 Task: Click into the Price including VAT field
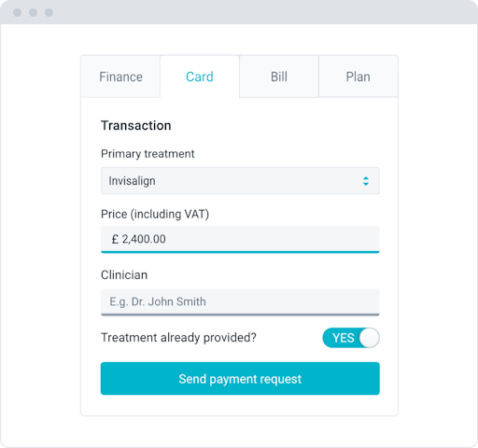pos(240,240)
